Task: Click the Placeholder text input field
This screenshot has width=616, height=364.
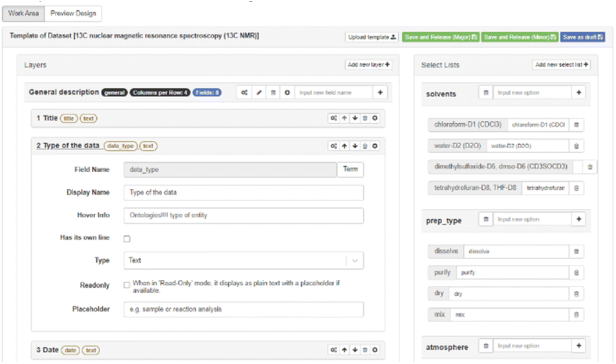Action: (x=243, y=309)
